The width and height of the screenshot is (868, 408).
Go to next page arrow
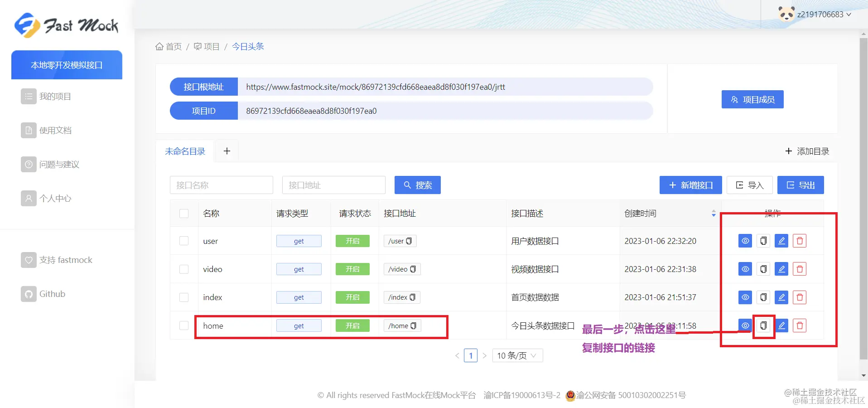tap(484, 355)
